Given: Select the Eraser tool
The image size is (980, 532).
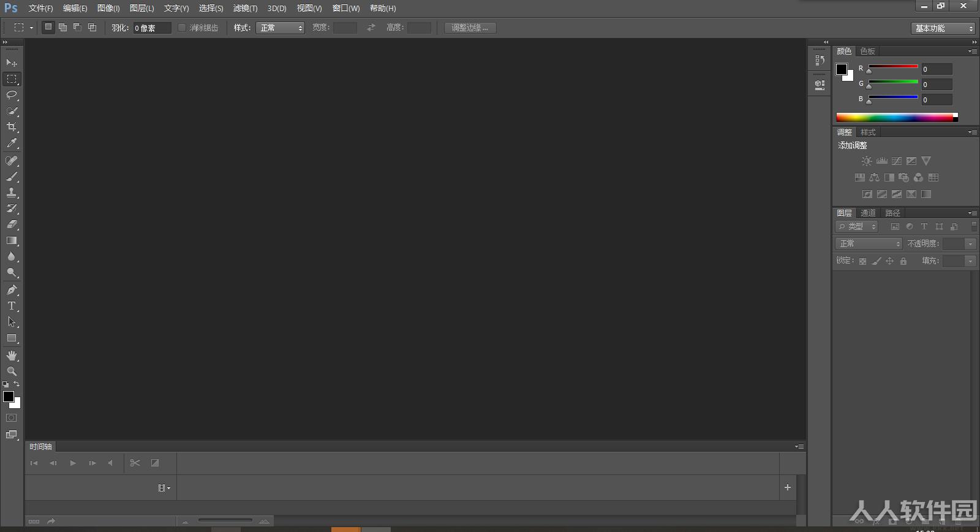Looking at the screenshot, I should (x=12, y=224).
